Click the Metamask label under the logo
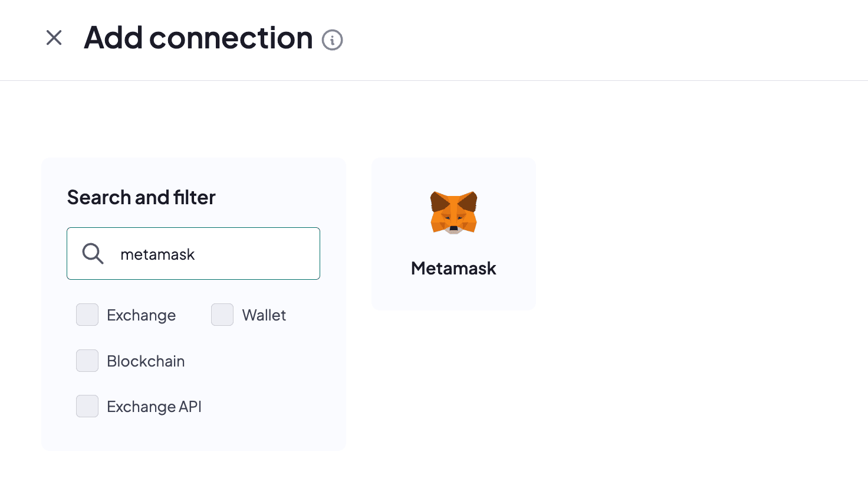 [453, 268]
